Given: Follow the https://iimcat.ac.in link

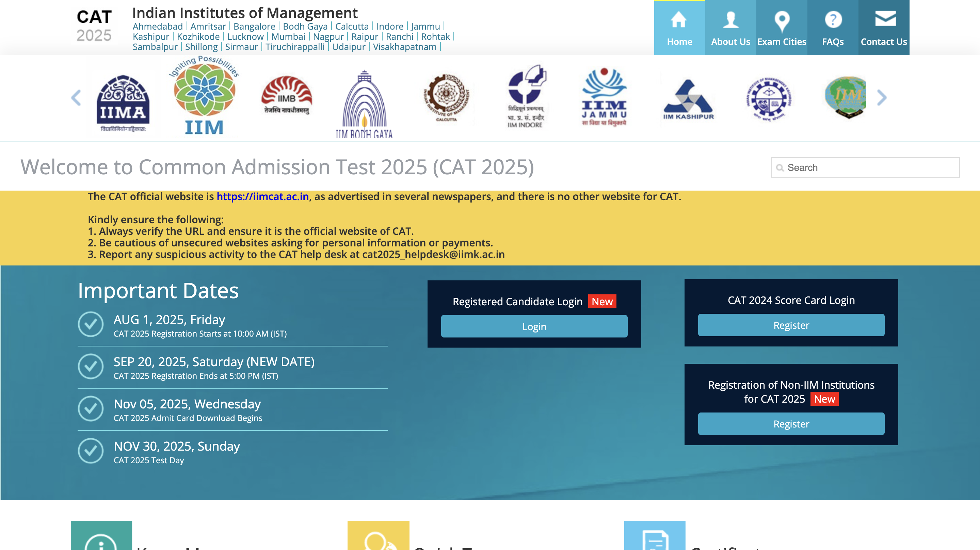Looking at the screenshot, I should click(x=262, y=196).
